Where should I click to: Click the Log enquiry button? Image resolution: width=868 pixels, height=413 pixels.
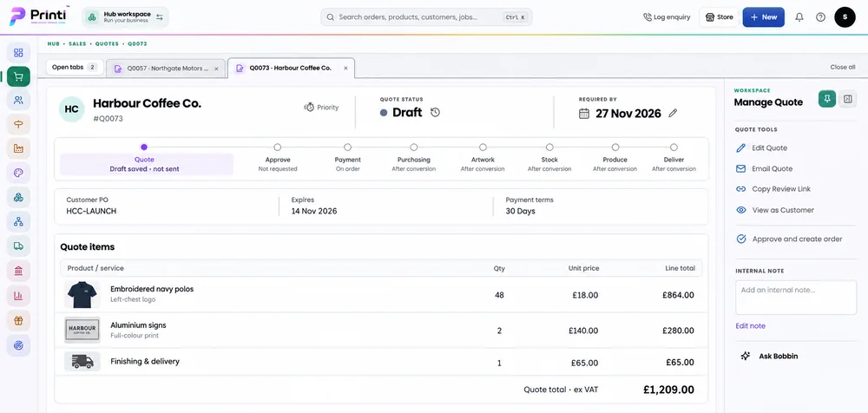[667, 17]
